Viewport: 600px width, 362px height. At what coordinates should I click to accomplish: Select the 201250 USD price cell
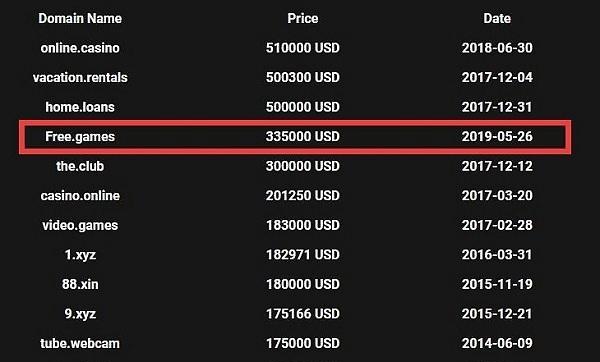pyautogui.click(x=303, y=196)
